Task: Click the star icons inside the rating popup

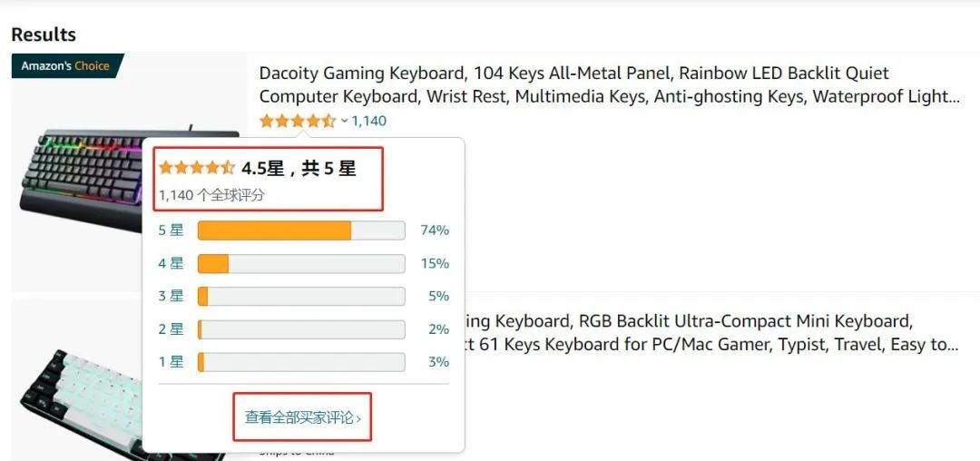Action: point(197,167)
